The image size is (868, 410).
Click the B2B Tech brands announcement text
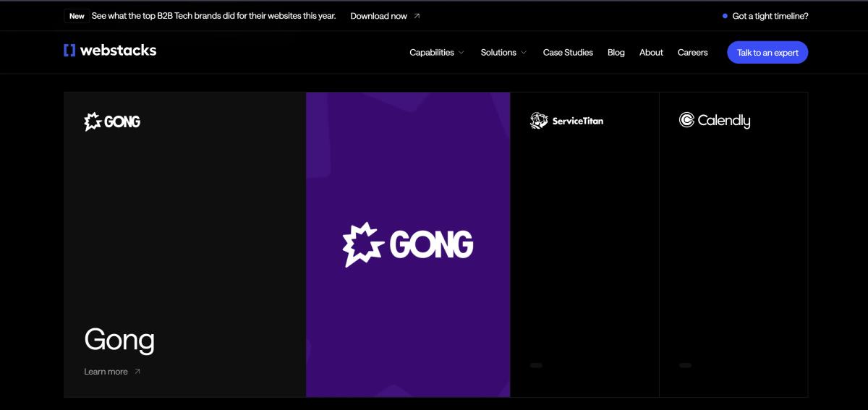(213, 16)
